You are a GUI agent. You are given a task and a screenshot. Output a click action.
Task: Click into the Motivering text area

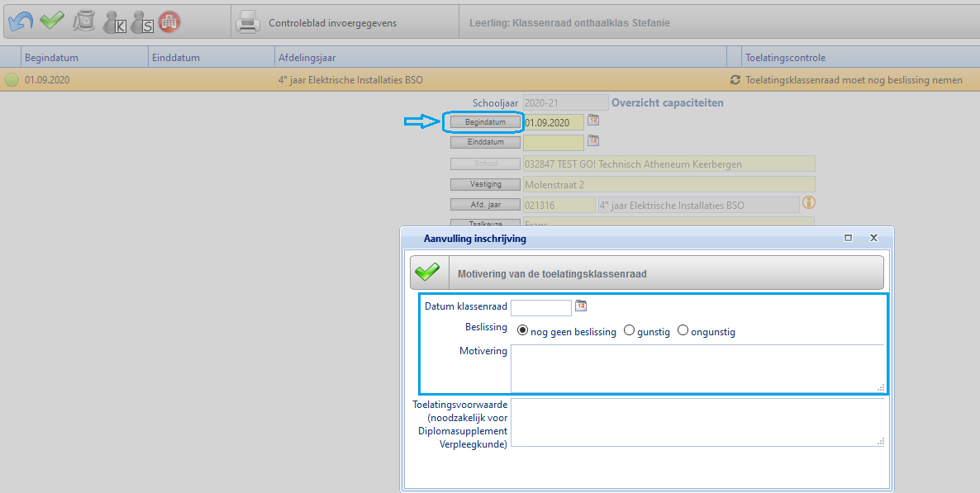click(x=697, y=367)
